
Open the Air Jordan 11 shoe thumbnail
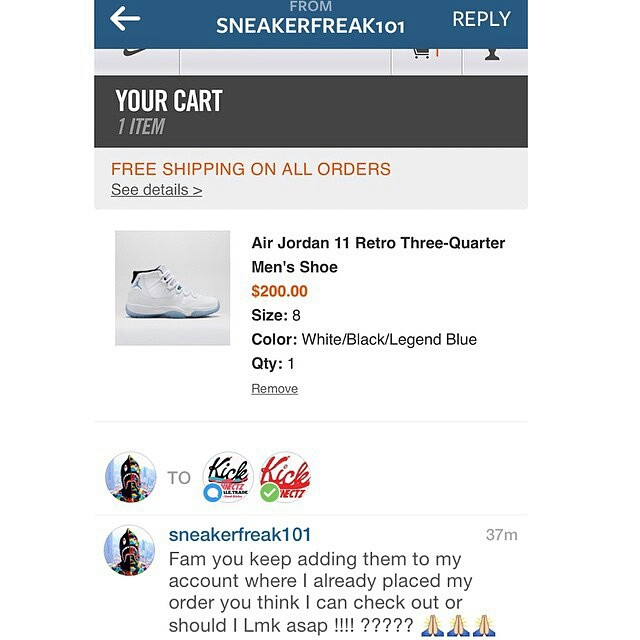tap(172, 288)
